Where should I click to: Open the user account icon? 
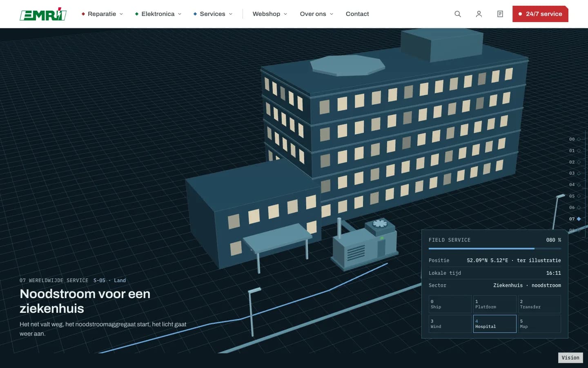tap(479, 14)
